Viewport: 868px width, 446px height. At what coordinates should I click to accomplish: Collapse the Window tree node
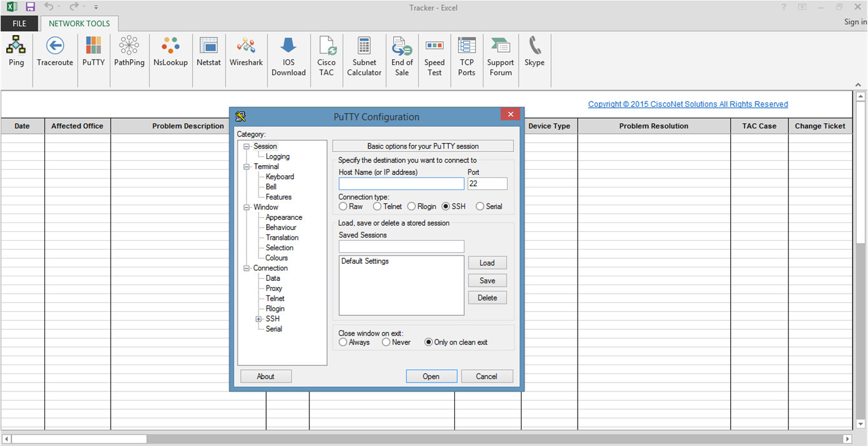click(x=247, y=208)
